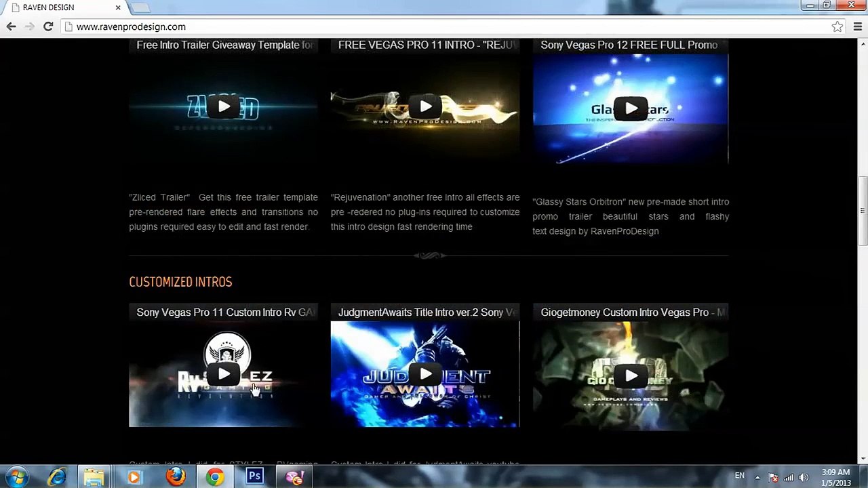Open the volume speaker tray icon
868x488 pixels.
click(804, 477)
